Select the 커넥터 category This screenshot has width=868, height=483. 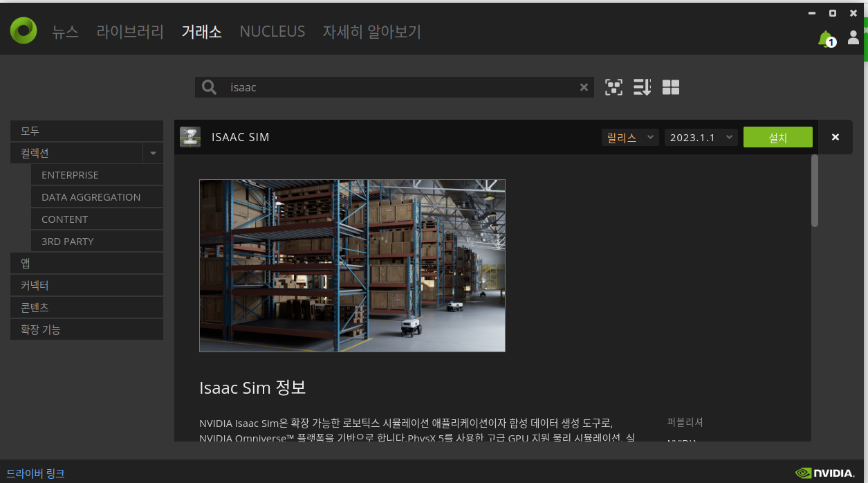pos(87,286)
